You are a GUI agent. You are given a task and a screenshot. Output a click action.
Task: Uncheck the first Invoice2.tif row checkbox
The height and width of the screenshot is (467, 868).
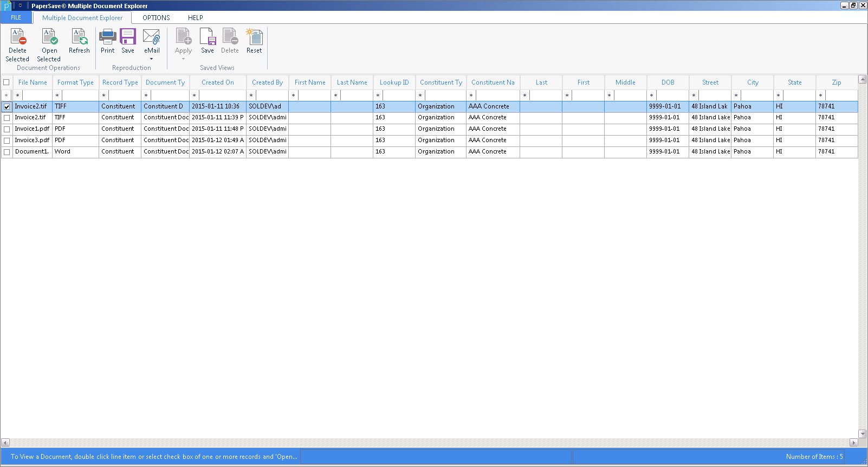click(x=7, y=107)
